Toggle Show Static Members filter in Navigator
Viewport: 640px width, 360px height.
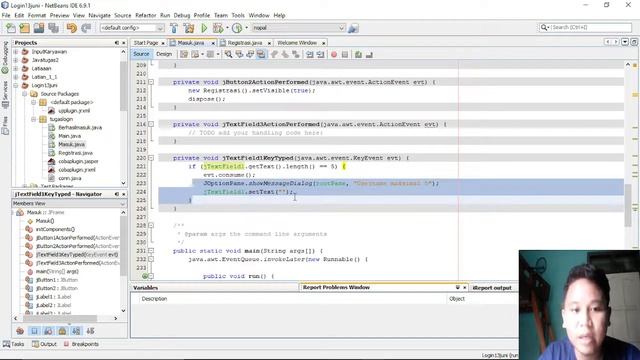(48, 331)
